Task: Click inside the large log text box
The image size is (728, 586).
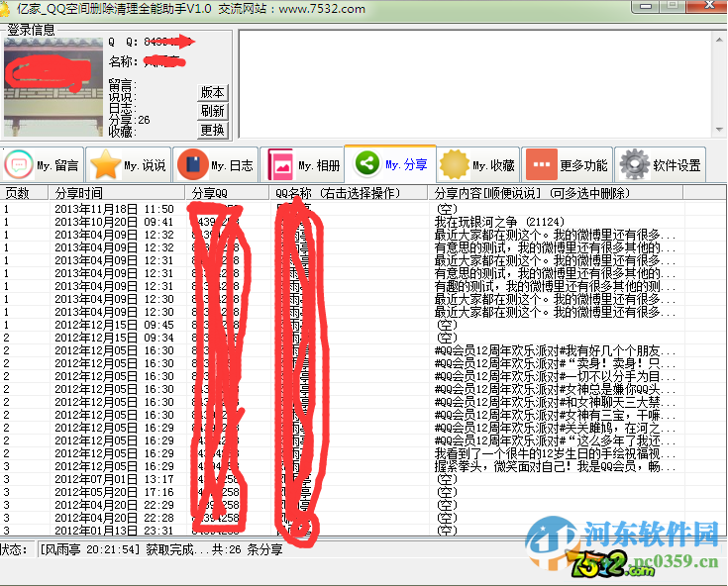Action: coord(475,83)
